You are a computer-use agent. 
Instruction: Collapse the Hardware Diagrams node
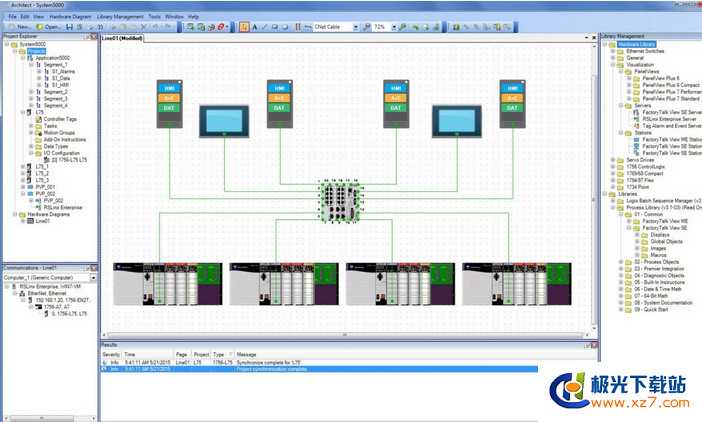pos(15,214)
